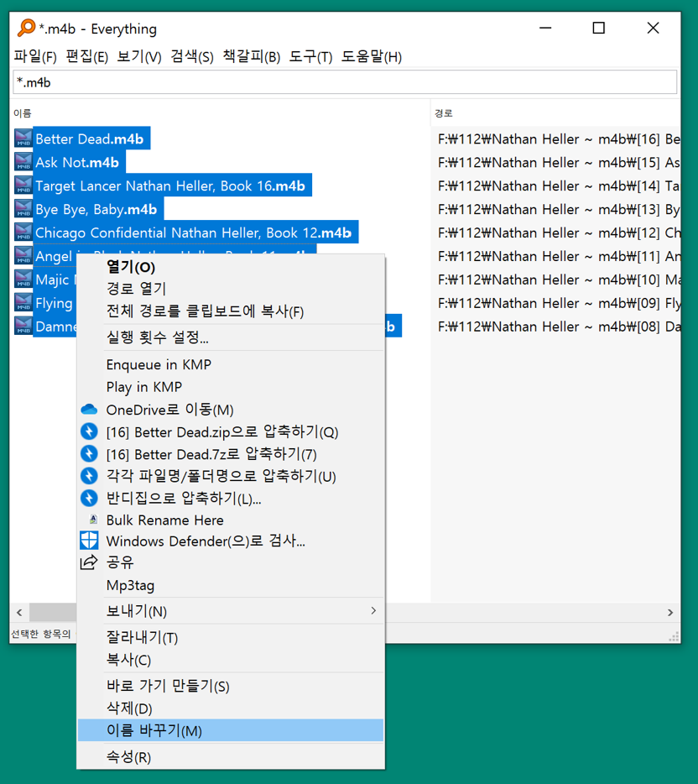The width and height of the screenshot is (698, 784).
Task: Click horizontal scrollbar left arrow
Action: click(19, 612)
